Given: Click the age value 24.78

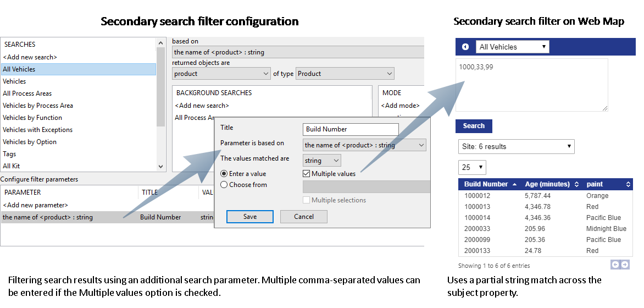Looking at the screenshot, I should (532, 250).
